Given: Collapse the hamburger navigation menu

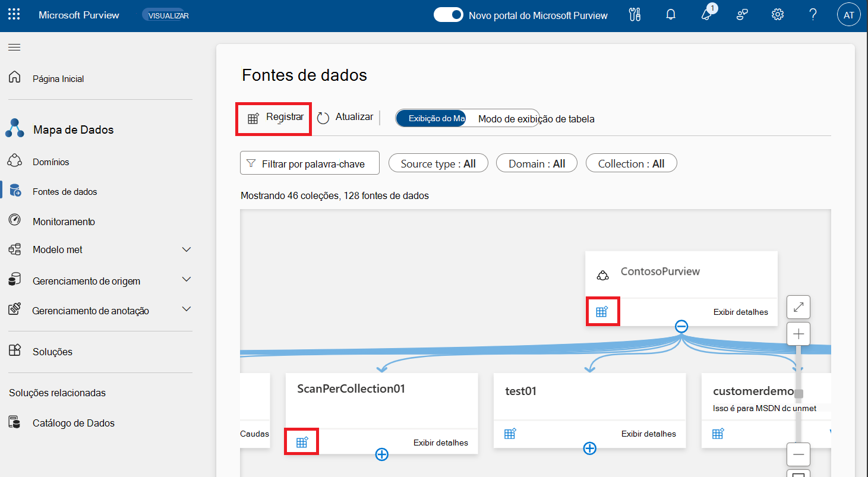Looking at the screenshot, I should point(15,48).
